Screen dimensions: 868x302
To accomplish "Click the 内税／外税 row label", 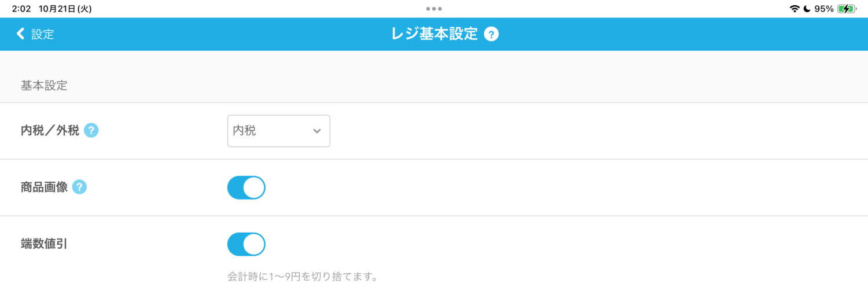I will tap(50, 131).
